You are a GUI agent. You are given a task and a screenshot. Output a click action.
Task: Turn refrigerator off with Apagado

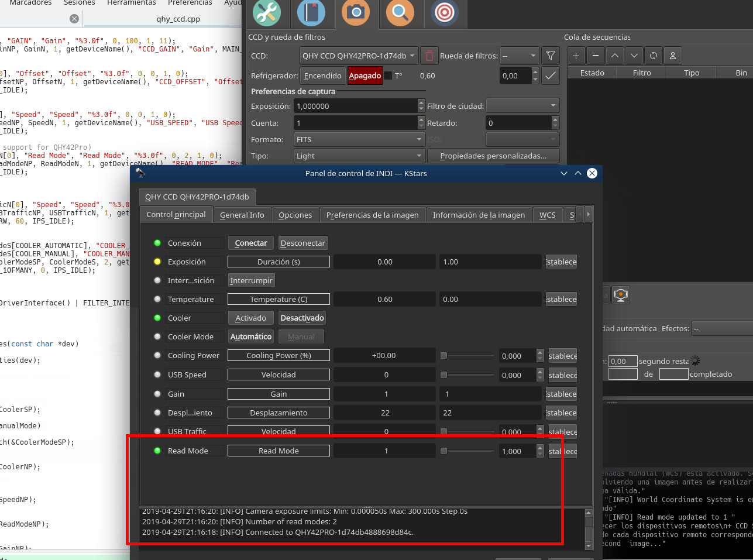click(x=365, y=75)
